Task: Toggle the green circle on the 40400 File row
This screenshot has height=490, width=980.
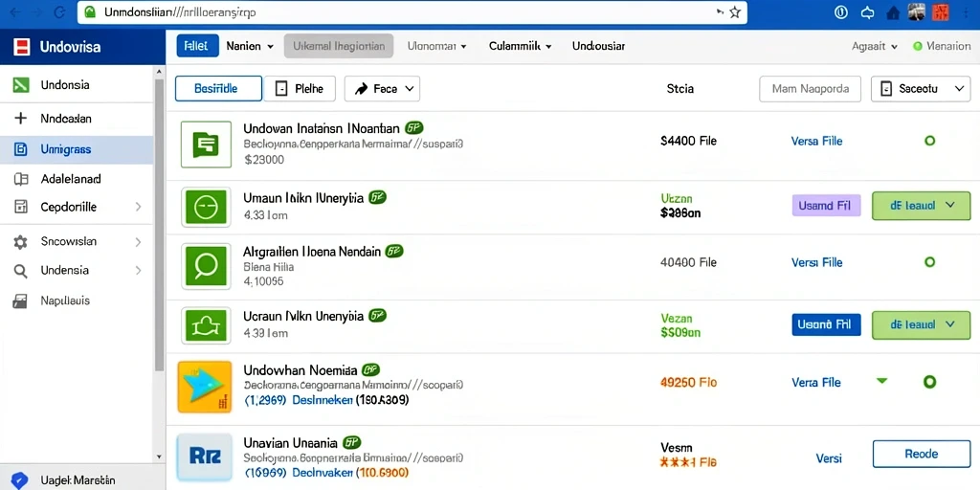Action: 929,262
